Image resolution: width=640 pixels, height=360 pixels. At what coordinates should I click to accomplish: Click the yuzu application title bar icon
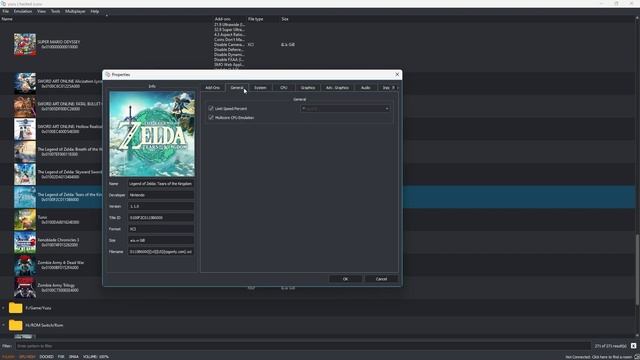click(3, 3)
